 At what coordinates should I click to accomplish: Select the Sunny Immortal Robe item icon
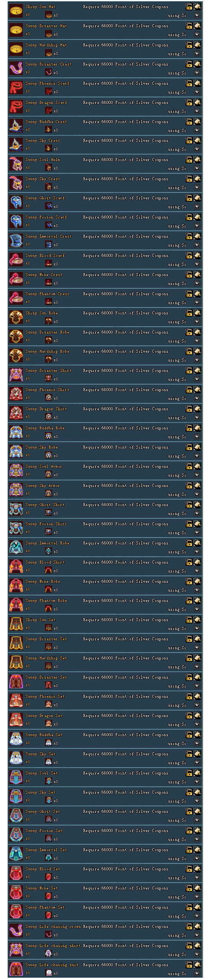click(16, 547)
